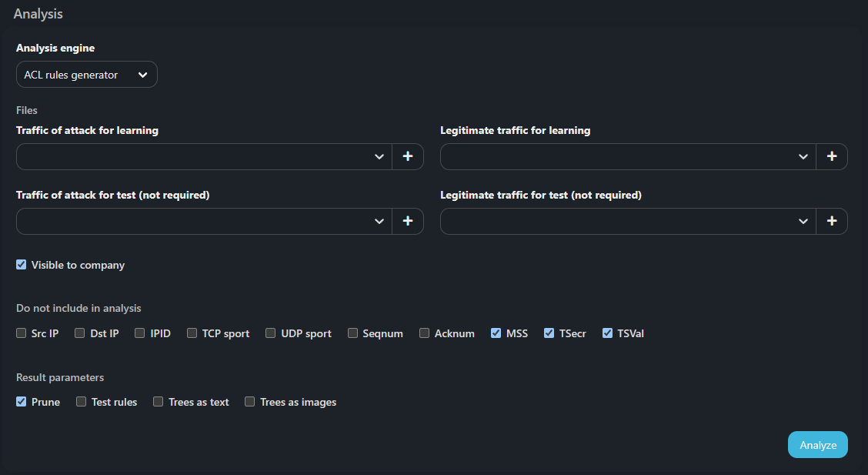Viewport: 868px width, 475px height.
Task: Expand Legitimate traffic for learning dropdown
Action: [x=628, y=156]
